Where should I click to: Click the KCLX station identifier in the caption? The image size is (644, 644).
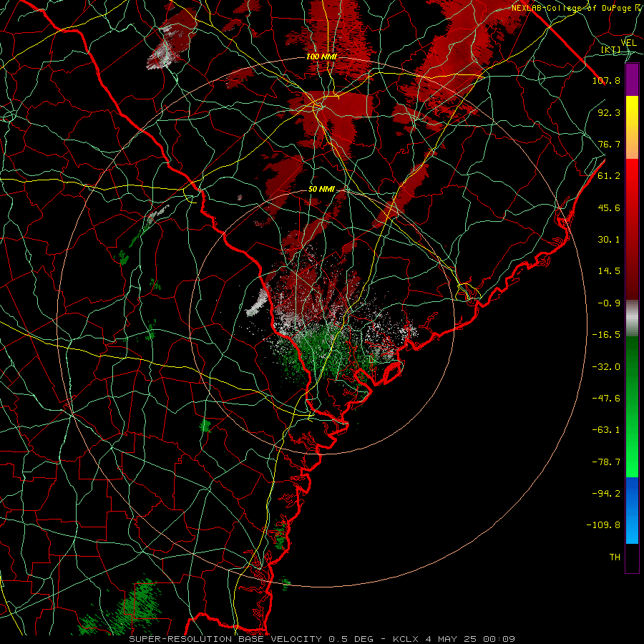click(x=406, y=639)
